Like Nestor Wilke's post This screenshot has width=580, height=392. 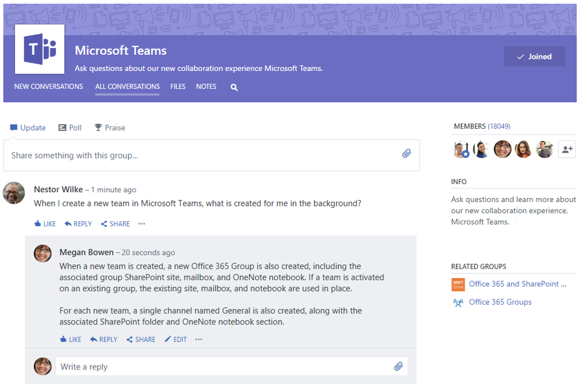click(45, 223)
